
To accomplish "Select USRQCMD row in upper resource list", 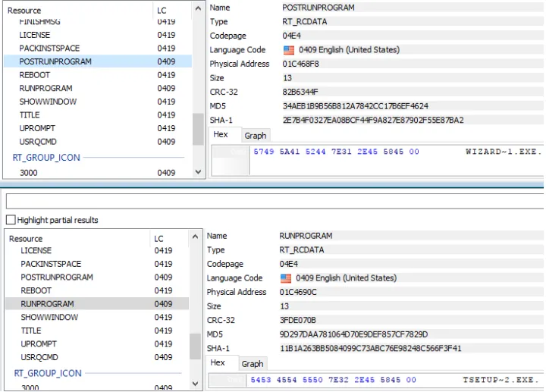I will tap(98, 142).
